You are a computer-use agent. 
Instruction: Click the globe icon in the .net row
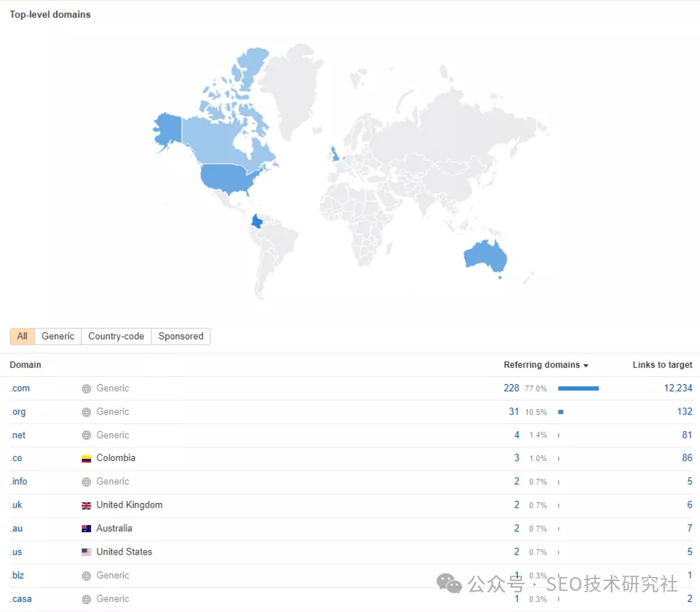86,435
